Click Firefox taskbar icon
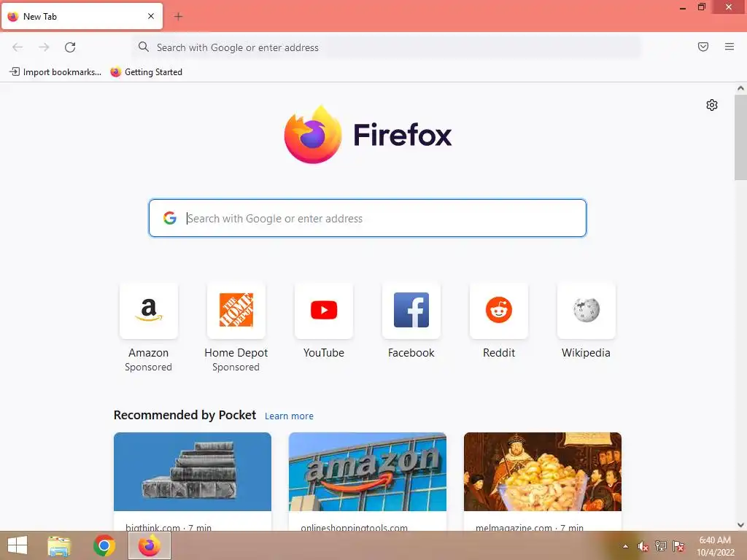747x560 pixels. tap(150, 545)
